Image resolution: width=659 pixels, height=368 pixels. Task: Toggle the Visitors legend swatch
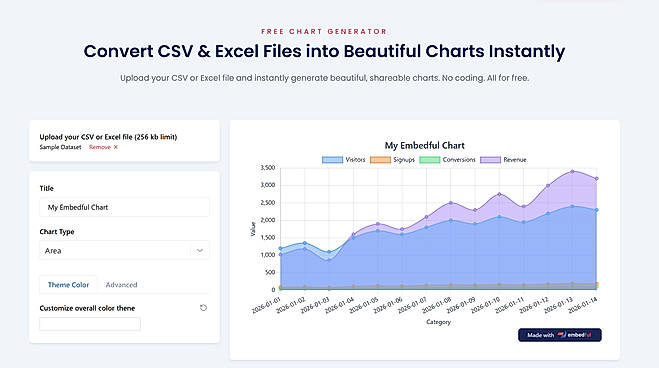pos(332,160)
